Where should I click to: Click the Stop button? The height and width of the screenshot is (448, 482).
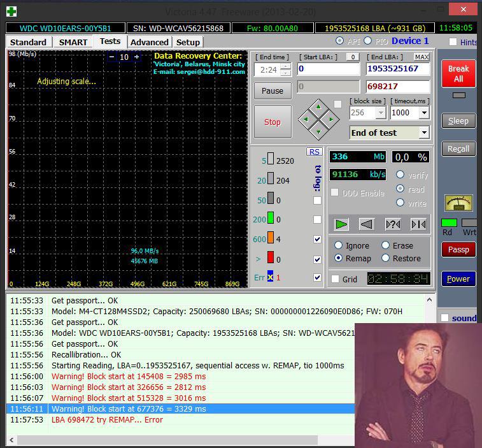point(273,122)
